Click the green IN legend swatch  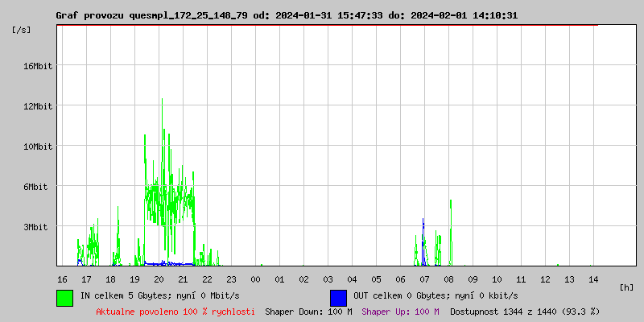(64, 297)
